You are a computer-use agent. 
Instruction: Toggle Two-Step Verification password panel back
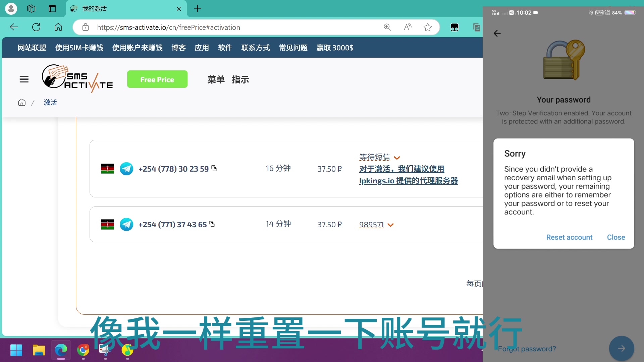click(x=497, y=33)
